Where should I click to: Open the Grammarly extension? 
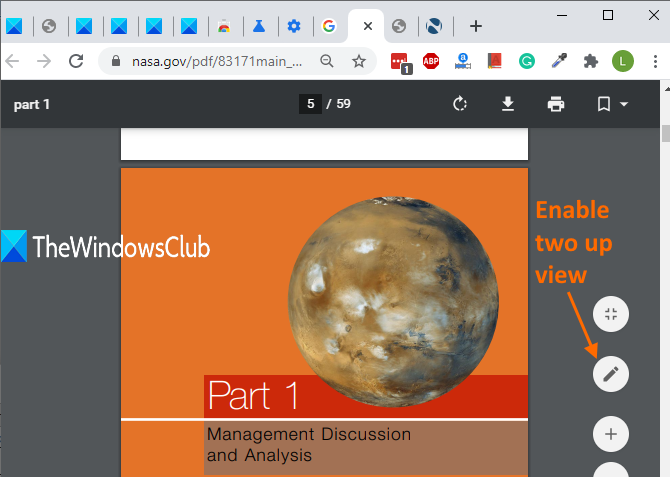point(526,62)
